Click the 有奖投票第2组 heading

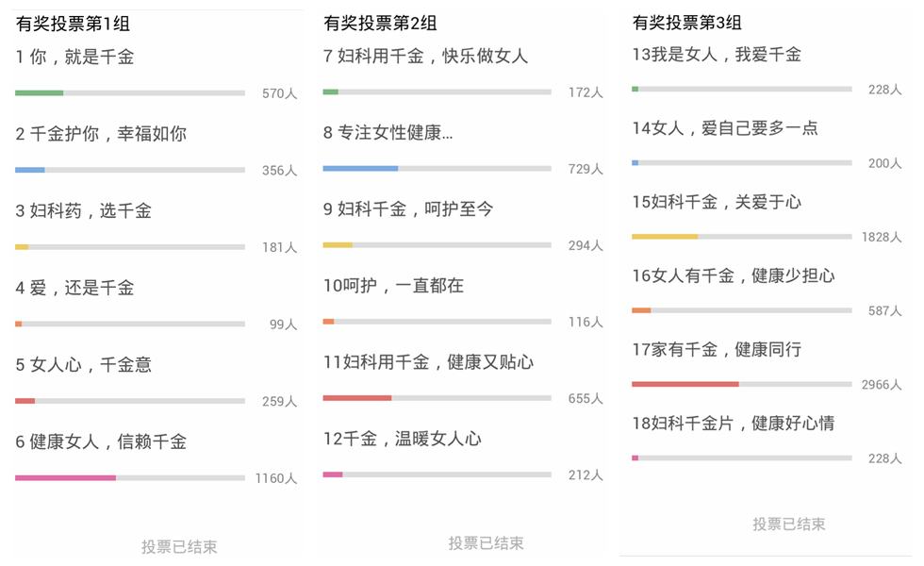380,24
